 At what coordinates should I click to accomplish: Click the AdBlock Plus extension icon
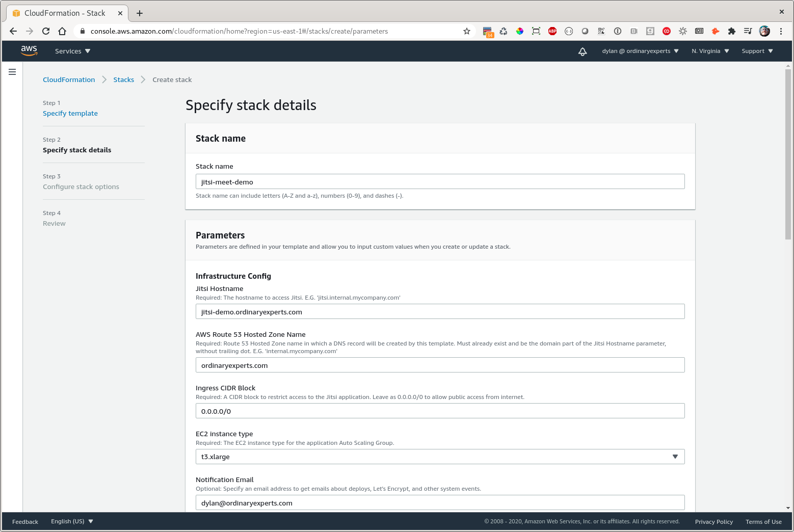552,31
